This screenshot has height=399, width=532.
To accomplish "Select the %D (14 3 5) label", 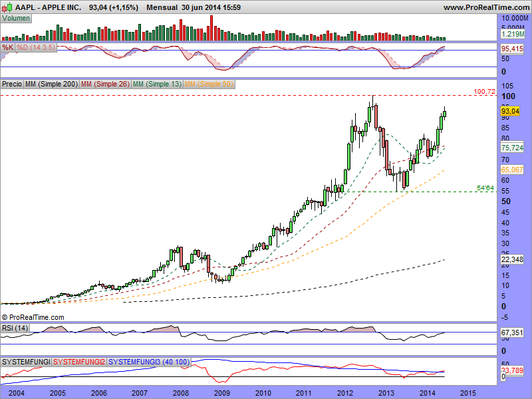I will (36, 47).
